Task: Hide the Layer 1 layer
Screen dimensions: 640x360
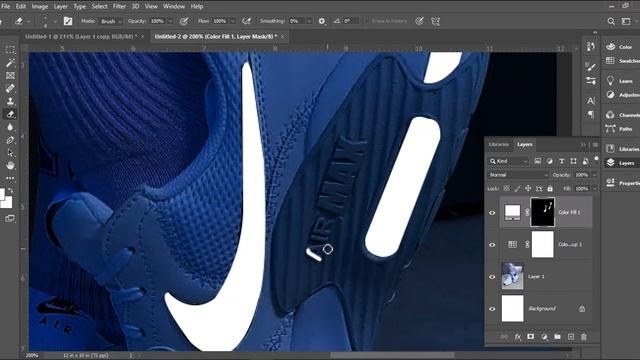Action: (x=492, y=277)
